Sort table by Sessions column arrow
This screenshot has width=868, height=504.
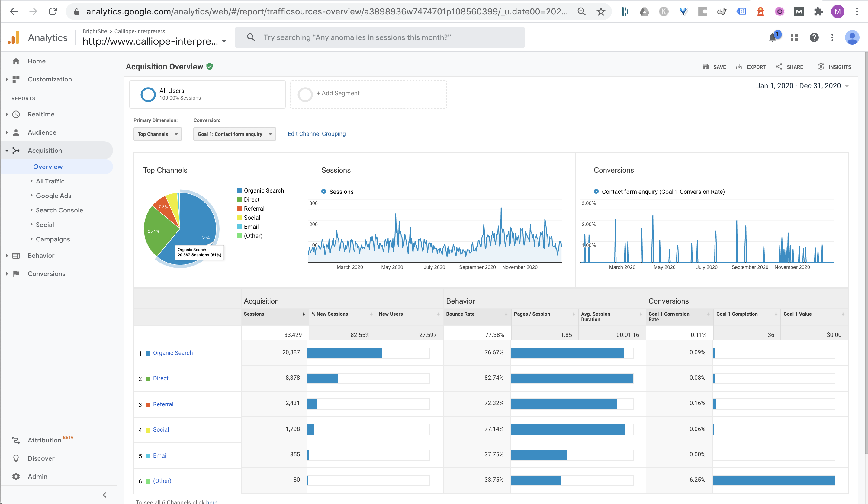pos(304,314)
